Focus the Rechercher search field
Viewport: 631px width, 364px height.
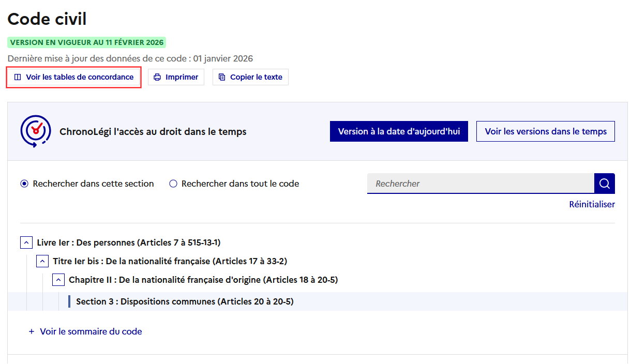480,184
